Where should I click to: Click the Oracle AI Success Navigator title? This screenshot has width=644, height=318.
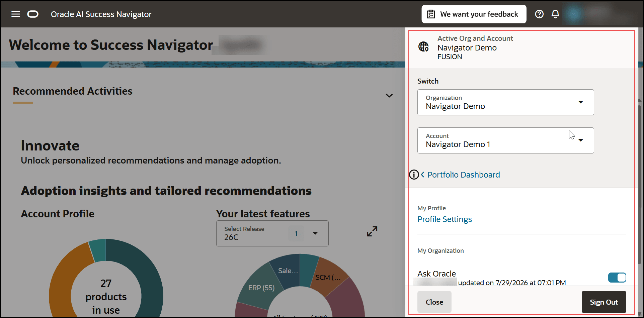point(101,14)
